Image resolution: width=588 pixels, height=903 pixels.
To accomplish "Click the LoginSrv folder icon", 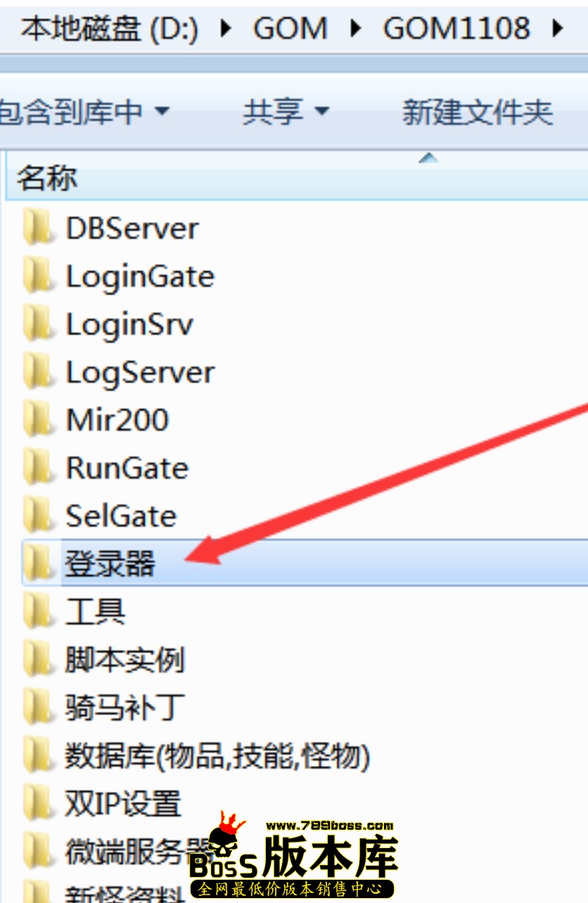I will tap(37, 324).
